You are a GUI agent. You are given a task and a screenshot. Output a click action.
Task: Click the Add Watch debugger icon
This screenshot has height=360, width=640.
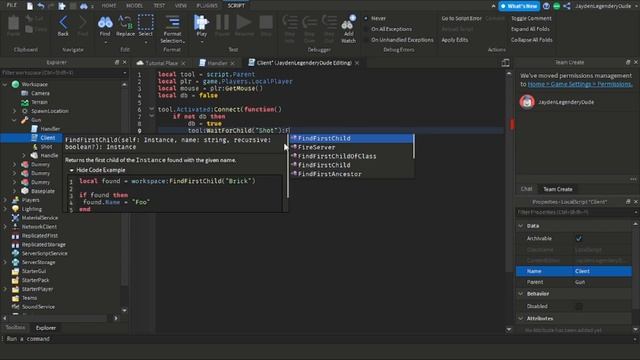tap(348, 23)
